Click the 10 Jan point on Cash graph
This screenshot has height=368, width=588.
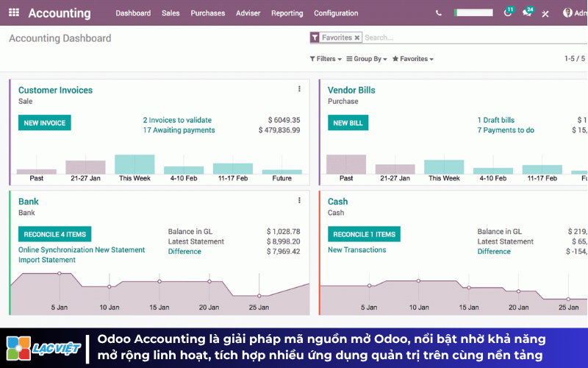point(418,281)
